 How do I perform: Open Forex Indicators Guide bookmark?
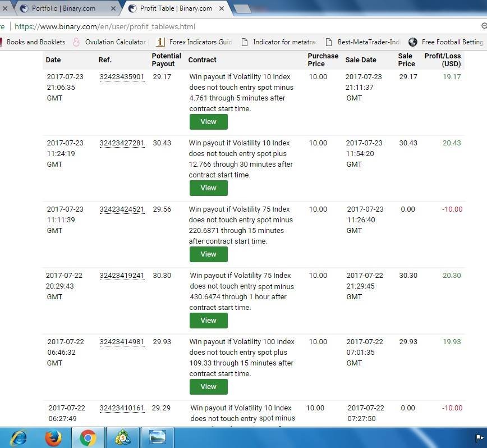pos(194,42)
